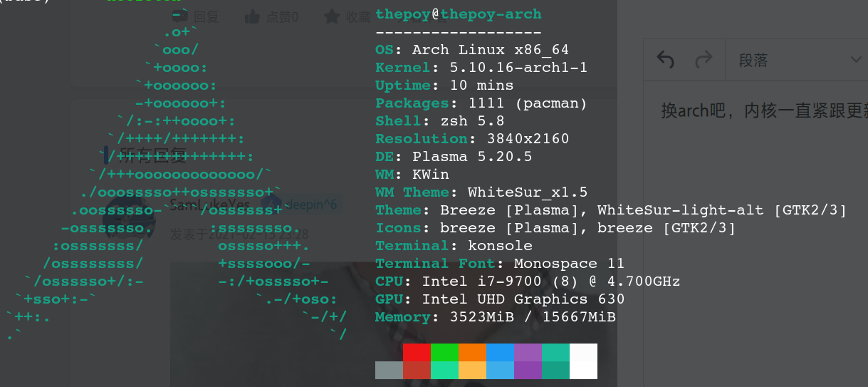Click the Terminal Font: Monospace 11 line
The image size is (868, 387).
[x=500, y=264]
